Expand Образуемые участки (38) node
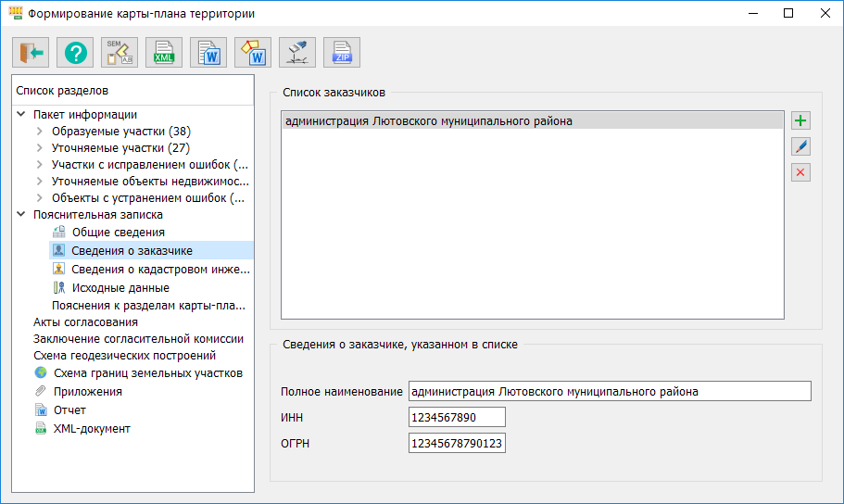The height and width of the screenshot is (504, 844). 39,132
